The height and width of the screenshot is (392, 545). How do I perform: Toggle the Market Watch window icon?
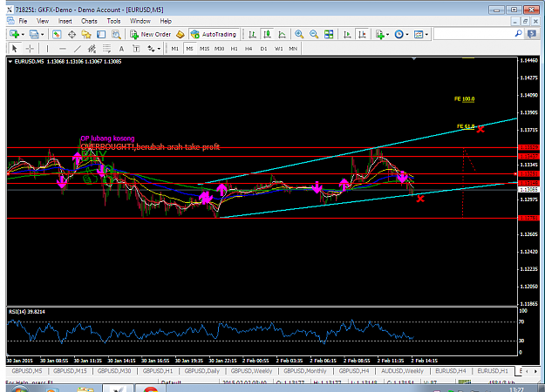57,34
